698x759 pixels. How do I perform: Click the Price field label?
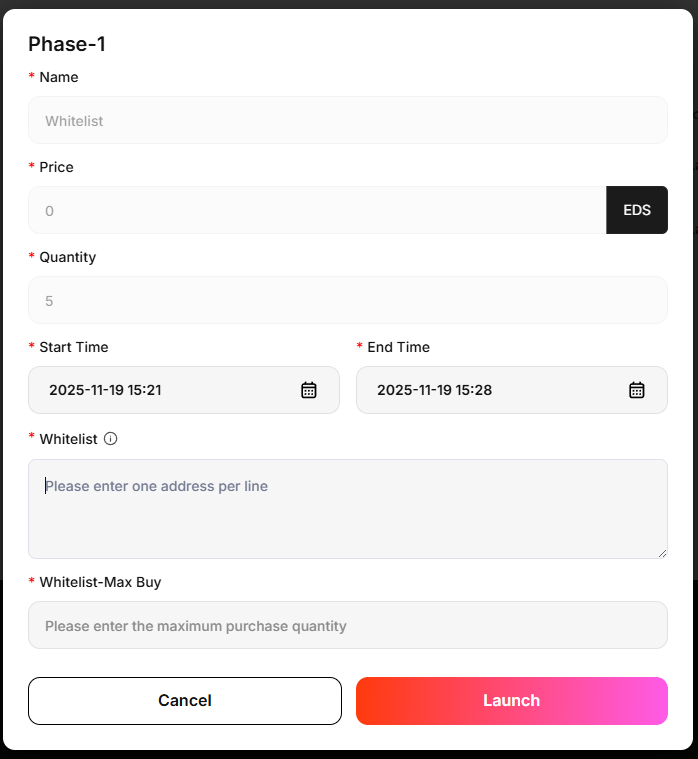pos(57,167)
